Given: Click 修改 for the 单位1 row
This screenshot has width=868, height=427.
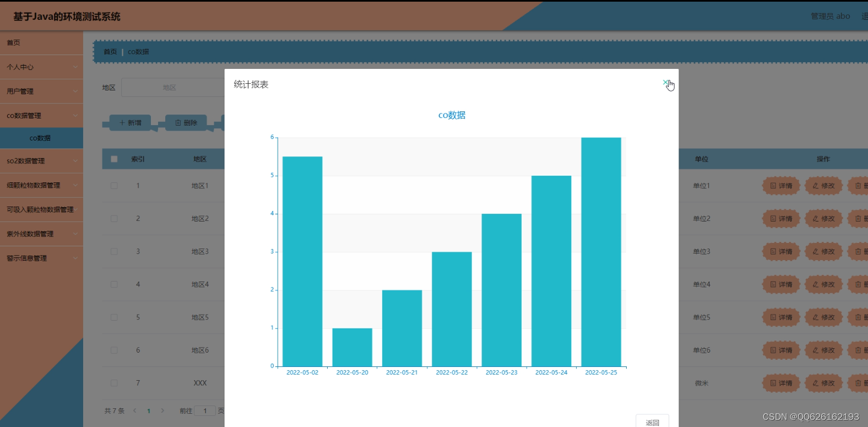Looking at the screenshot, I should pyautogui.click(x=823, y=186).
